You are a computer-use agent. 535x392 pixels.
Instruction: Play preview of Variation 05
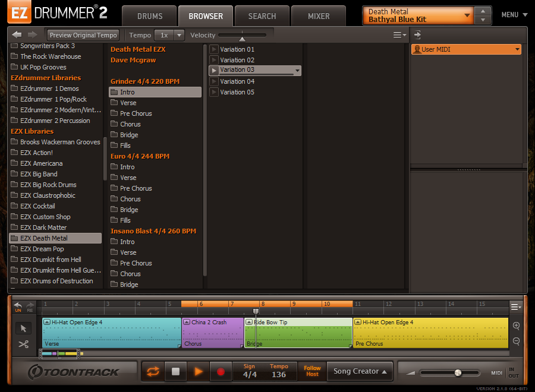(214, 92)
